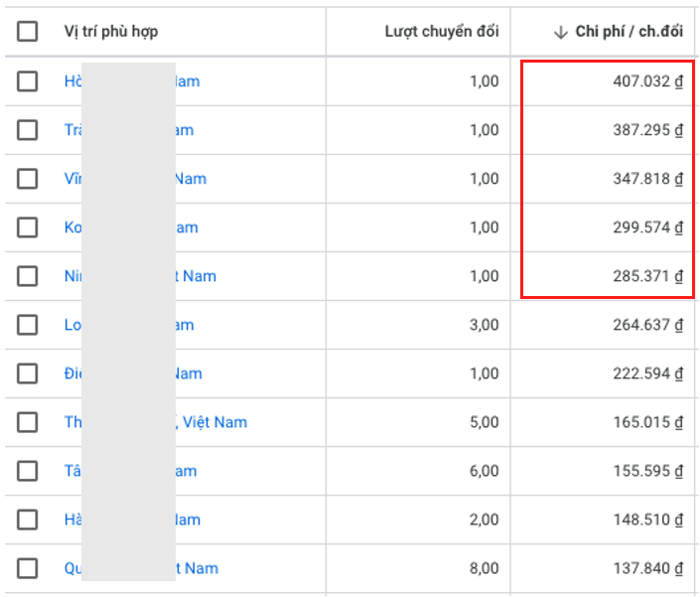Open the location link in the 285.371 ₫ row
Screen dimensions: 700x597
point(140,276)
